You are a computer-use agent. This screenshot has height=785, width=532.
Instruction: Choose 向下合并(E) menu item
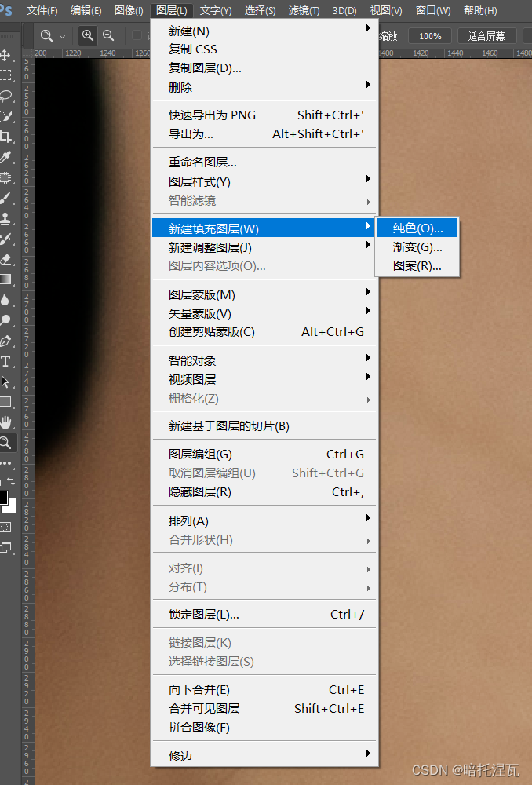tap(264, 690)
